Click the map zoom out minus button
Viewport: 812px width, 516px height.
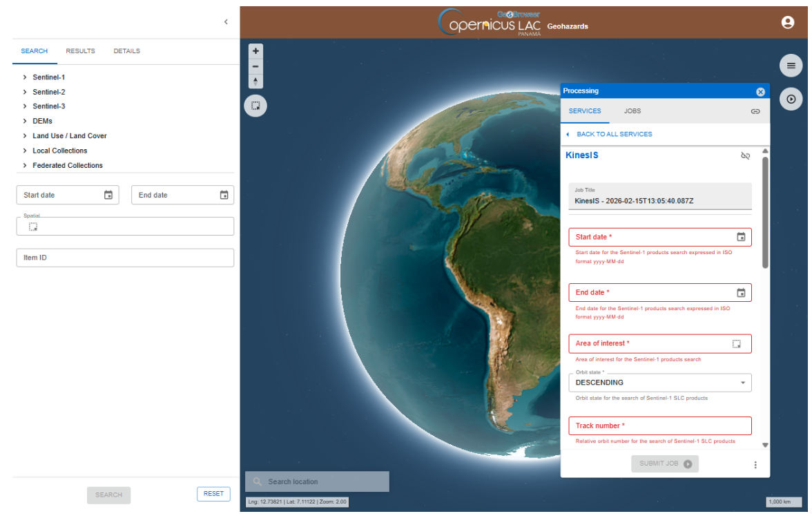(x=255, y=66)
